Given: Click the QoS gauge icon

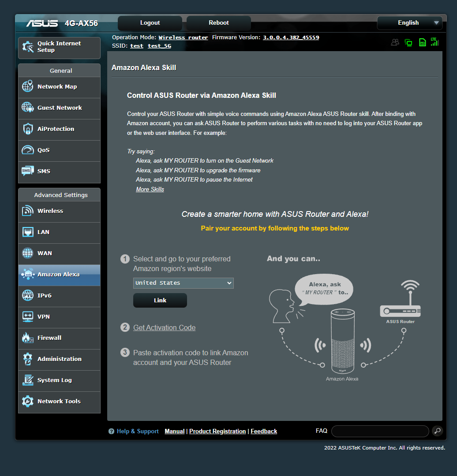Looking at the screenshot, I should (x=28, y=150).
